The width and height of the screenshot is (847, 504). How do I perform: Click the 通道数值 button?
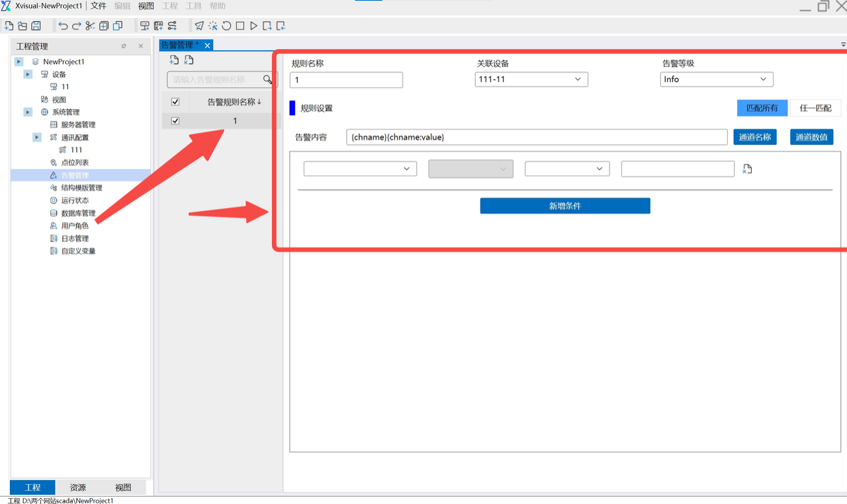812,137
